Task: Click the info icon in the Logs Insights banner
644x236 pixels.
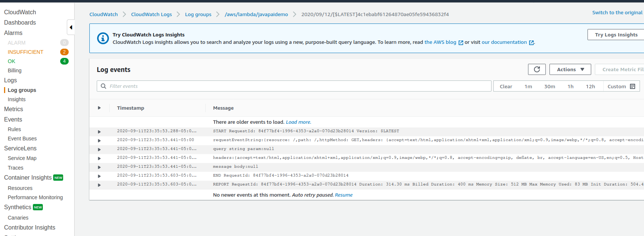Action: click(x=103, y=38)
